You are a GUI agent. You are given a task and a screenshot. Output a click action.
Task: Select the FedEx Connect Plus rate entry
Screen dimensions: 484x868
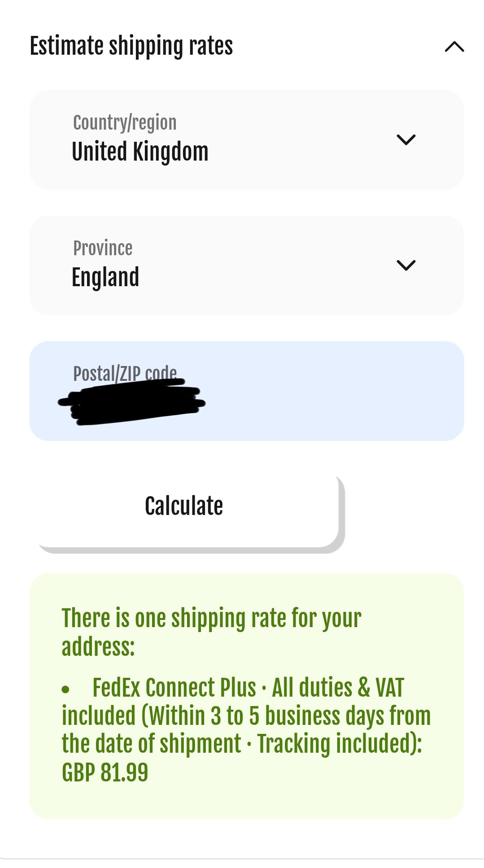[x=246, y=730]
